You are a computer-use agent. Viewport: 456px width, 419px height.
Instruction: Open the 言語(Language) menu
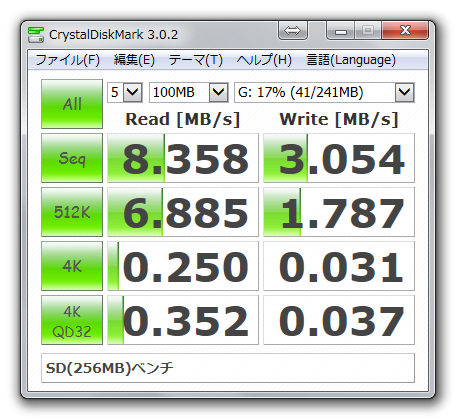click(x=351, y=60)
